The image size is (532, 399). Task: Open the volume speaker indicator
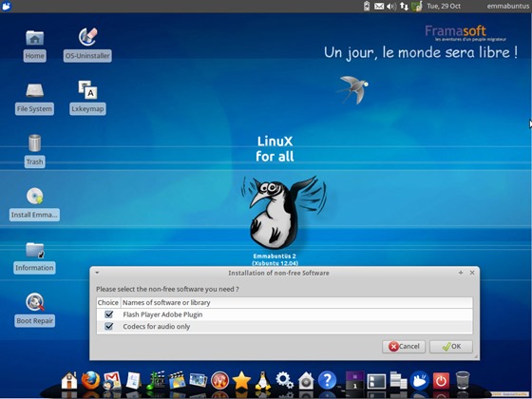[391, 6]
